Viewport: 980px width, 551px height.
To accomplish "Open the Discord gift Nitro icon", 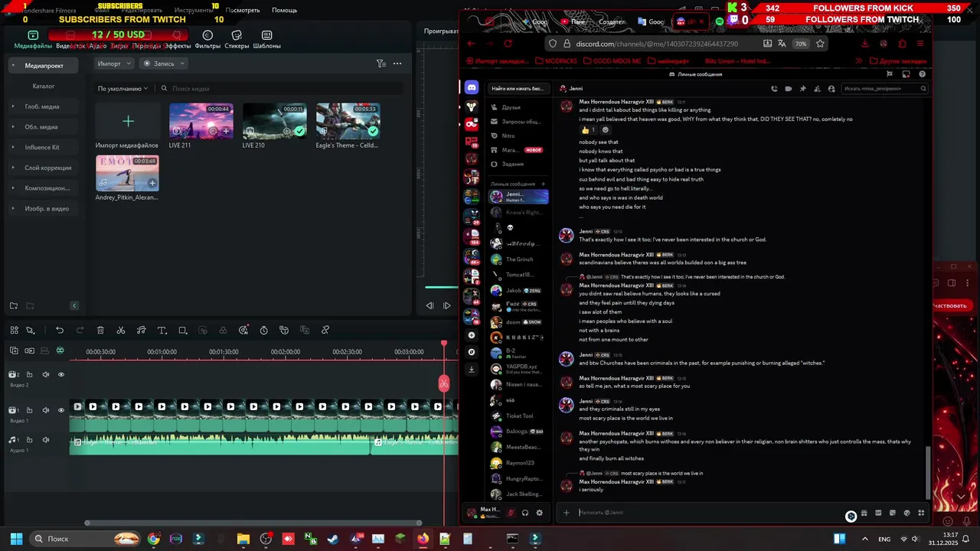I will coord(864,513).
